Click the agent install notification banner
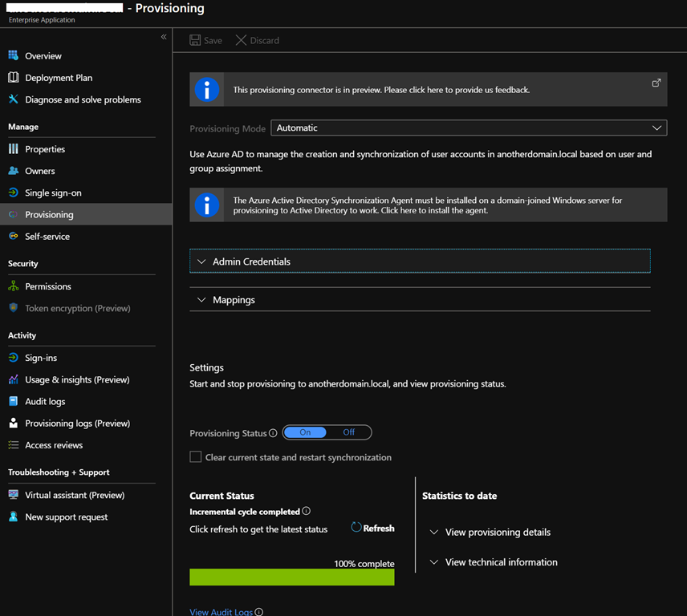 click(428, 205)
